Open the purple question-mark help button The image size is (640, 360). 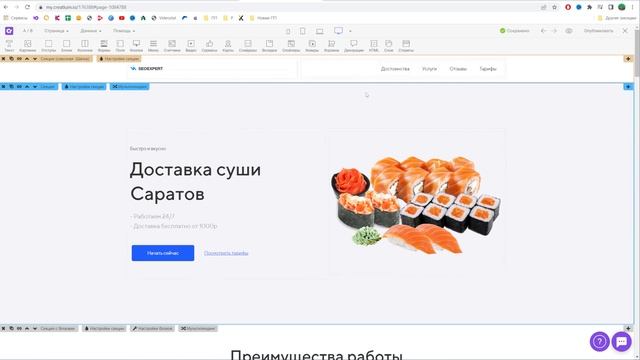coord(599,341)
